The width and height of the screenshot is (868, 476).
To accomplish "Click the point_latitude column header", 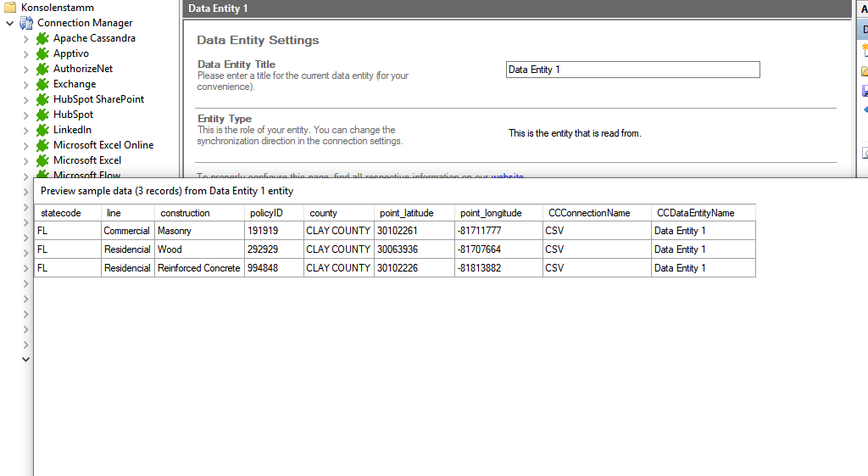I will (x=406, y=213).
